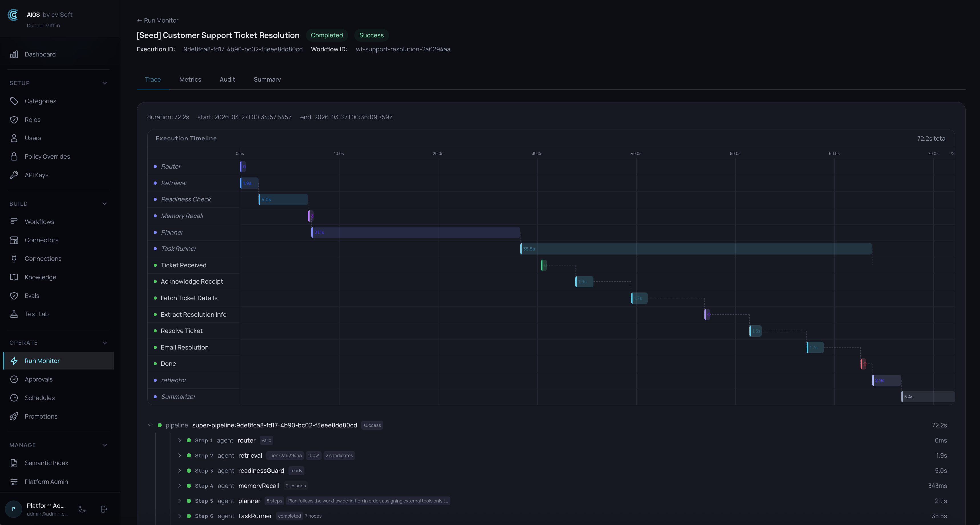Collapse the SETUP section
The width and height of the screenshot is (980, 525).
pos(105,83)
